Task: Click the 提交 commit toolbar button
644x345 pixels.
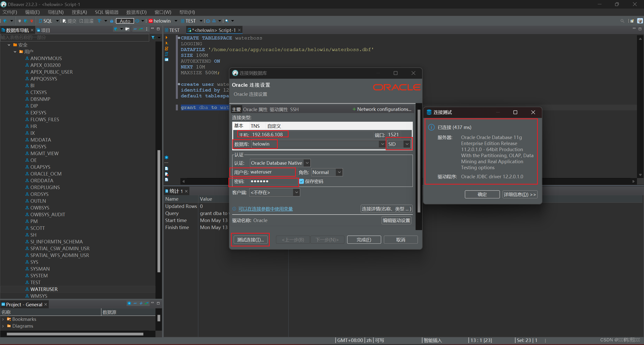Action: [x=69, y=21]
